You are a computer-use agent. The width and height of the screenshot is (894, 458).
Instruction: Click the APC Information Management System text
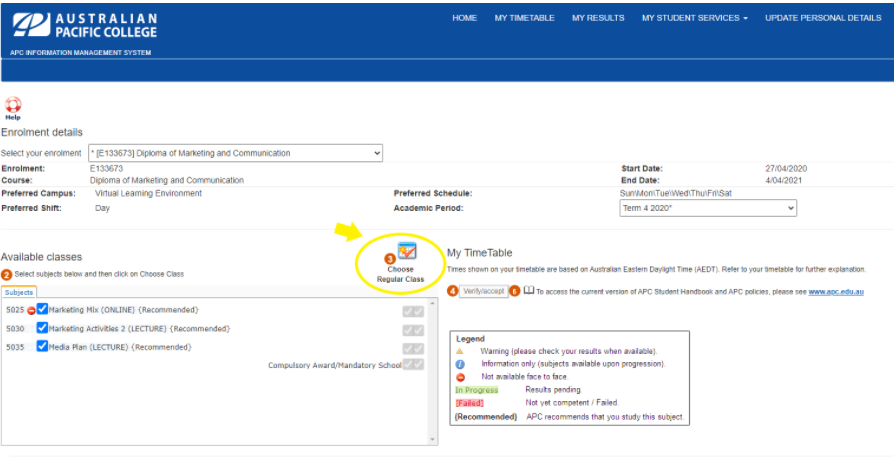(x=80, y=52)
